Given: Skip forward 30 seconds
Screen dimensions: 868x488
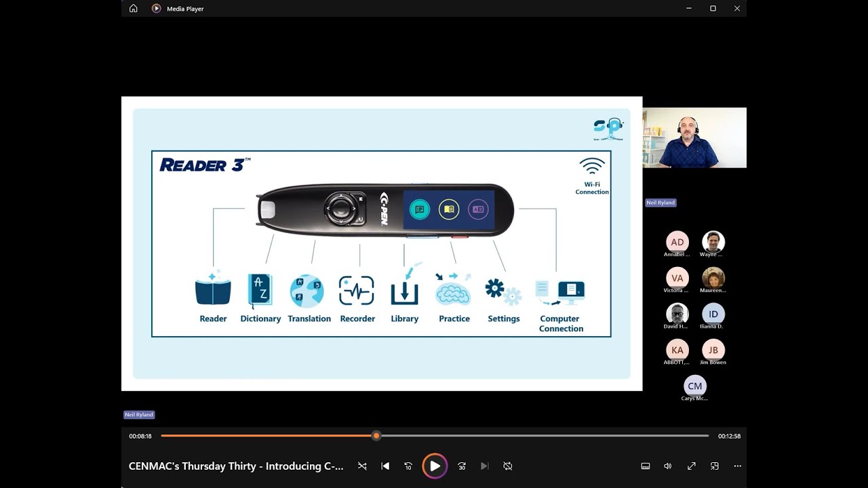Looking at the screenshot, I should click(462, 466).
